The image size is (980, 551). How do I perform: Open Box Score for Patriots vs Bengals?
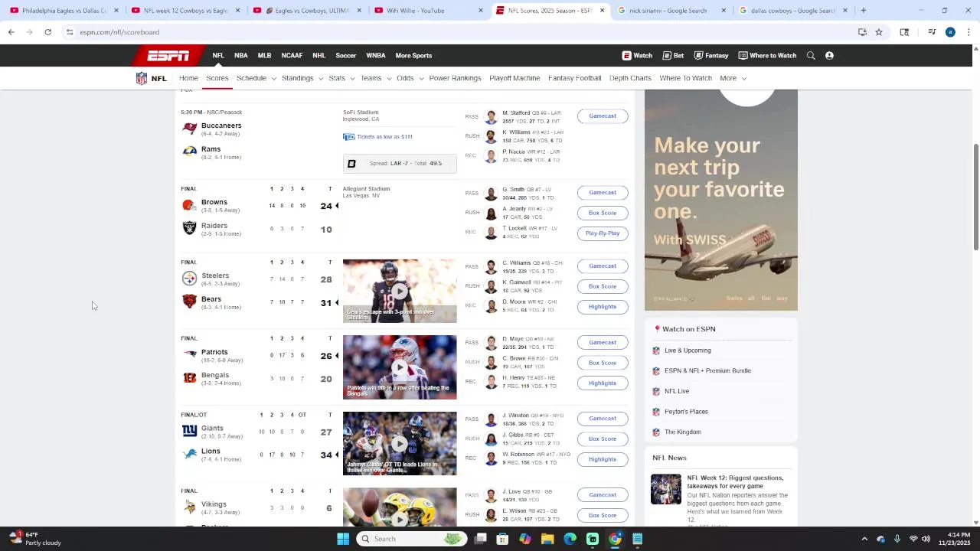click(x=603, y=363)
